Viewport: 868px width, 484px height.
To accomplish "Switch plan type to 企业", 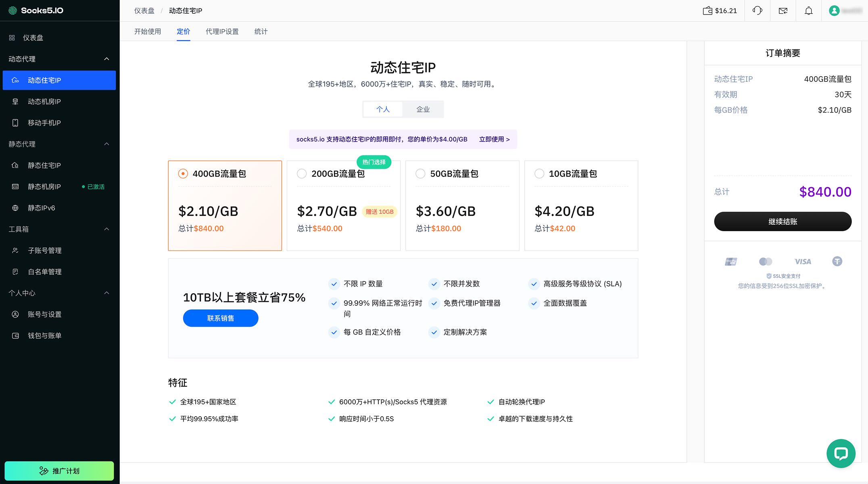I will [423, 109].
